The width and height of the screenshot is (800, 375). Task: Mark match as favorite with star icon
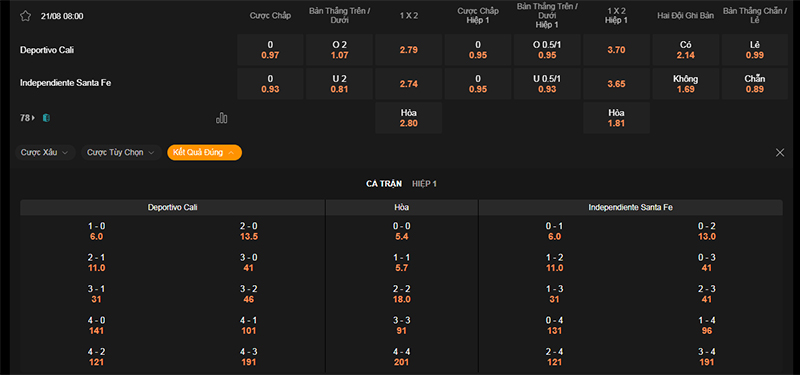[x=26, y=16]
